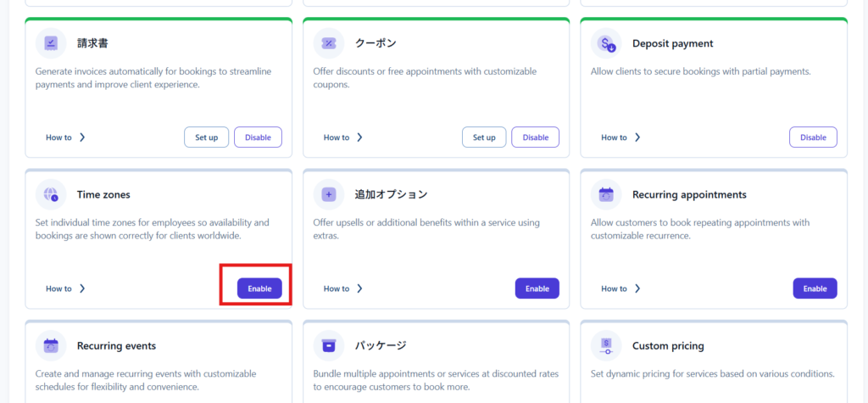Click the Time zones globe icon
Screen dimensions: 868x403
(x=51, y=194)
